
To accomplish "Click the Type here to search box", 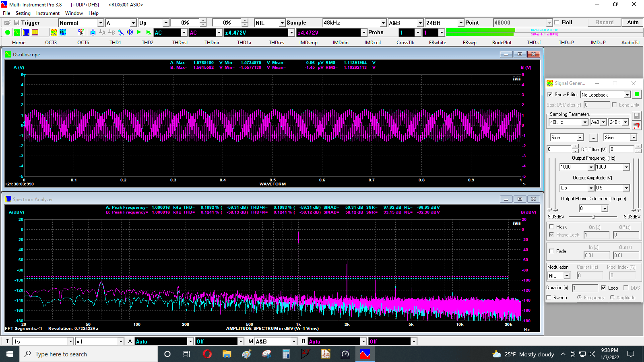I will (89, 354).
